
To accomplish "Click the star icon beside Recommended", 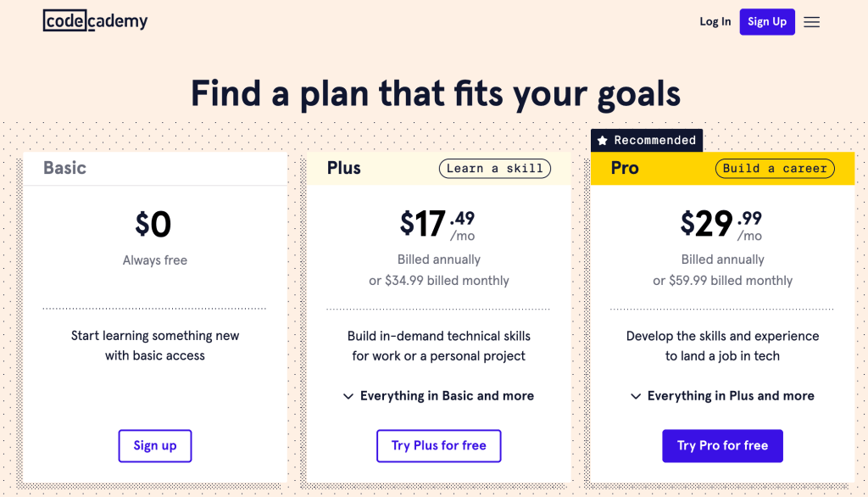I will tap(603, 141).
